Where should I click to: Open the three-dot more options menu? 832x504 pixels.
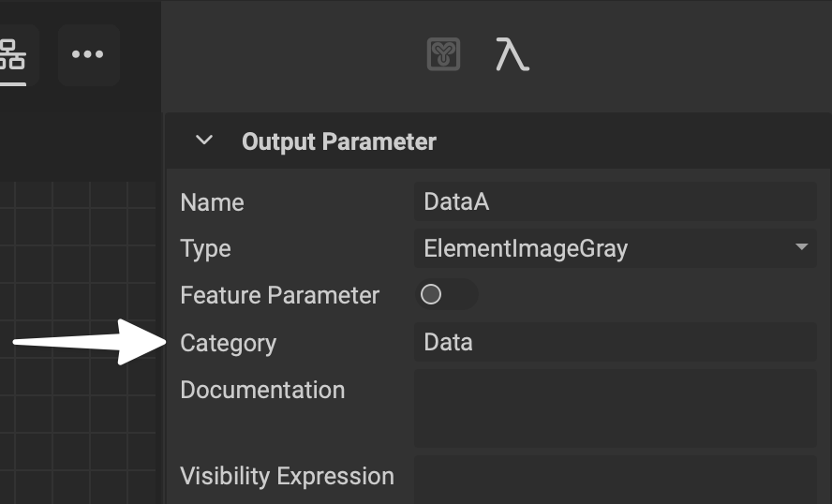[88, 54]
